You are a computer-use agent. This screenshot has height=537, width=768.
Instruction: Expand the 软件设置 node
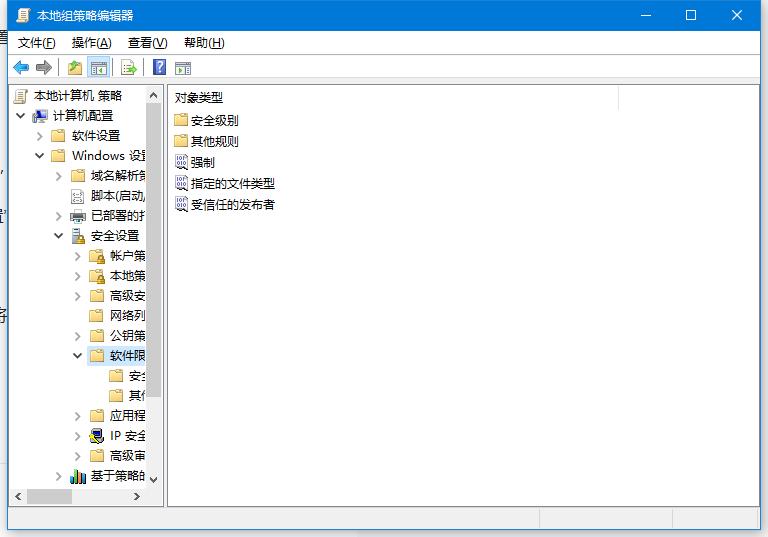(x=40, y=136)
